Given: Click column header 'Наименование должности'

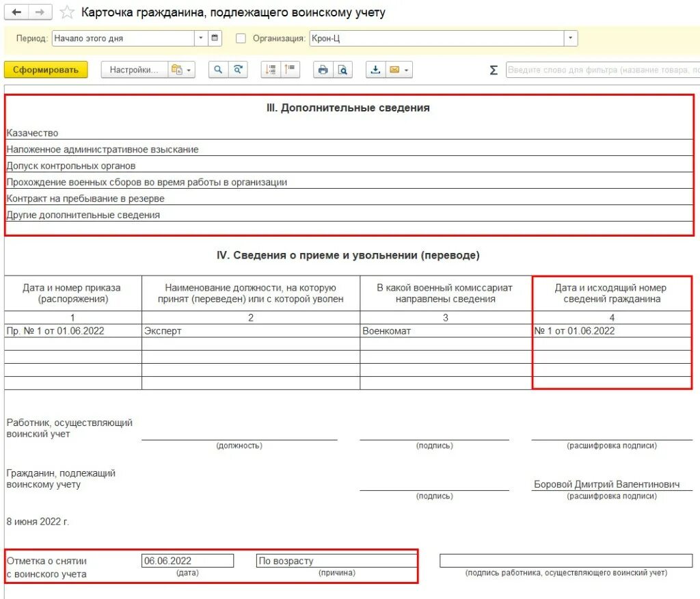Looking at the screenshot, I should coord(251,293).
